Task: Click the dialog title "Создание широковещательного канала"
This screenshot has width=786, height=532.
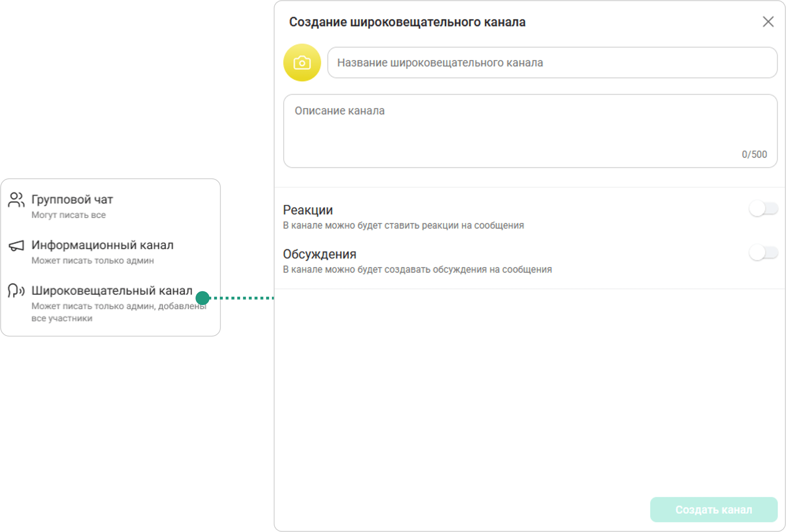Action: coord(407,22)
